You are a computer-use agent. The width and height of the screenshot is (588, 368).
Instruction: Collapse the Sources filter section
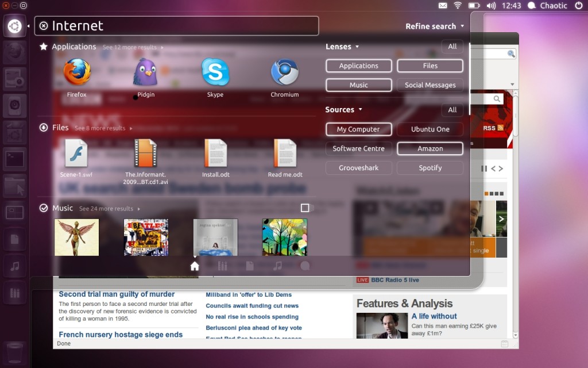(x=344, y=110)
